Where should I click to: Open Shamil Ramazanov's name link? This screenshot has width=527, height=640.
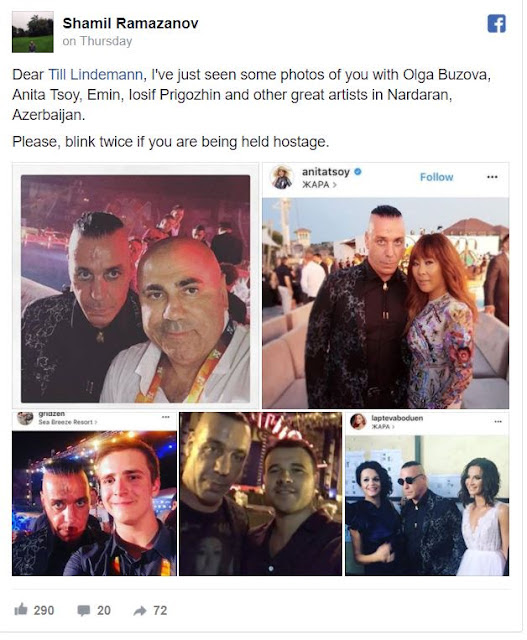tap(130, 23)
